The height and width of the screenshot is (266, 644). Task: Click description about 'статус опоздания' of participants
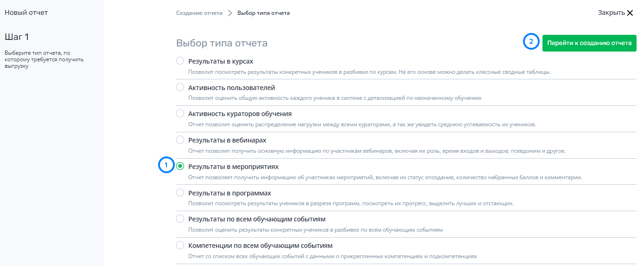tap(385, 177)
